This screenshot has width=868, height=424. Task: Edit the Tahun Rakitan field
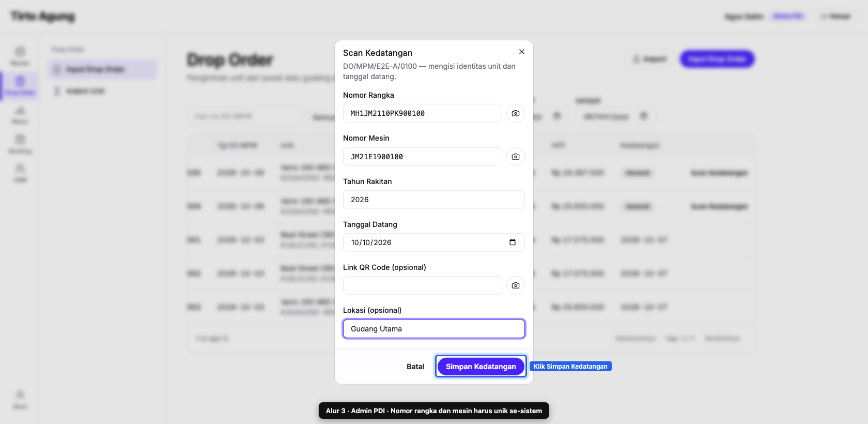point(434,200)
